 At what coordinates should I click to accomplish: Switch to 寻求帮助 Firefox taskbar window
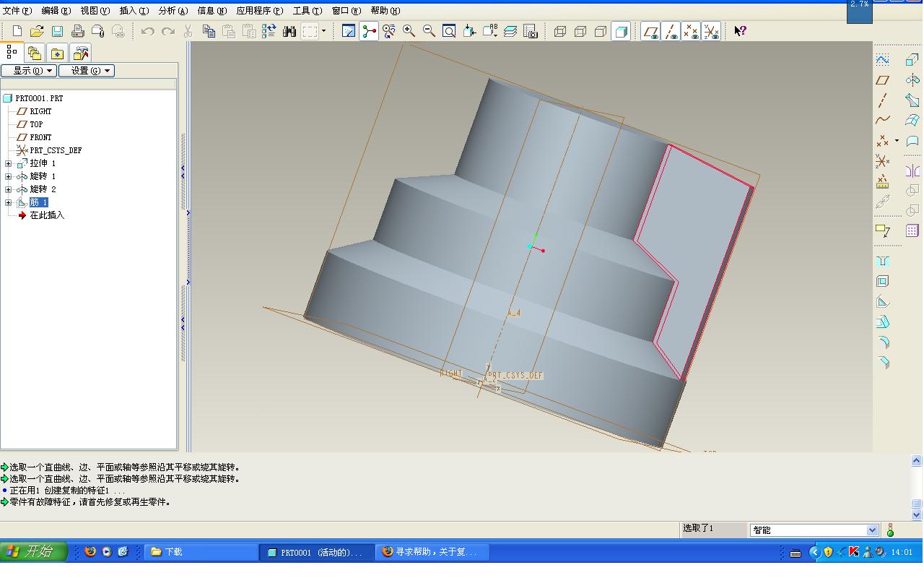point(432,552)
